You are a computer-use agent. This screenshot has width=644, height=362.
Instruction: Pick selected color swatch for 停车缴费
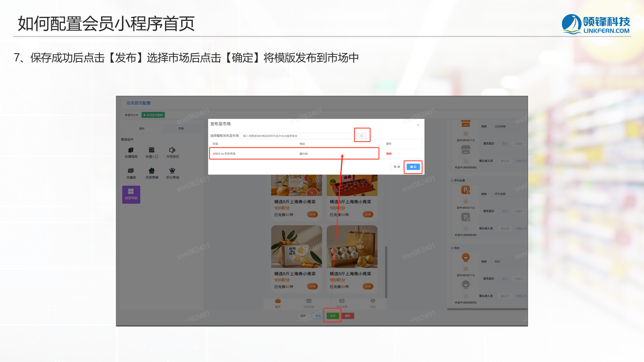pyautogui.click(x=466, y=202)
